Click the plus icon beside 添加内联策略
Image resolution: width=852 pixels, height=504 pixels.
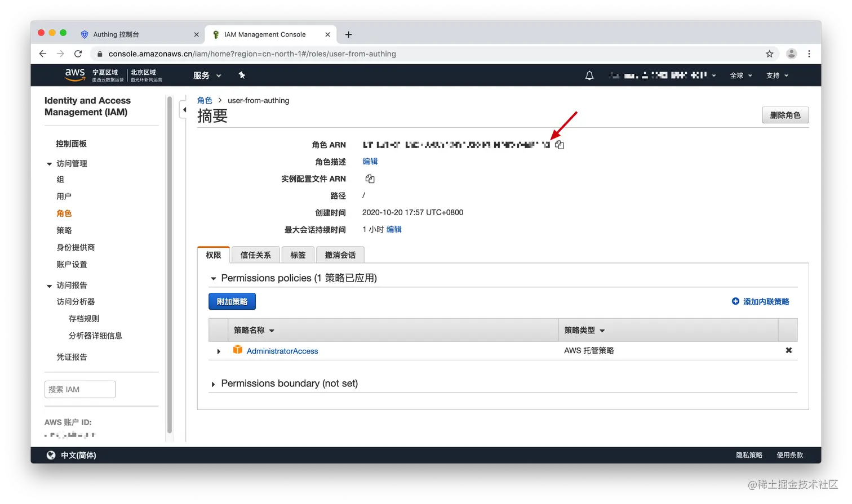[735, 301]
